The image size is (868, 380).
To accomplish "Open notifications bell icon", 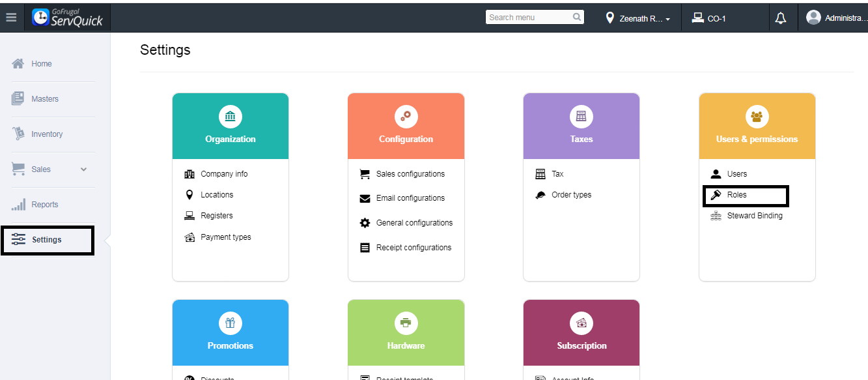I will pos(781,18).
